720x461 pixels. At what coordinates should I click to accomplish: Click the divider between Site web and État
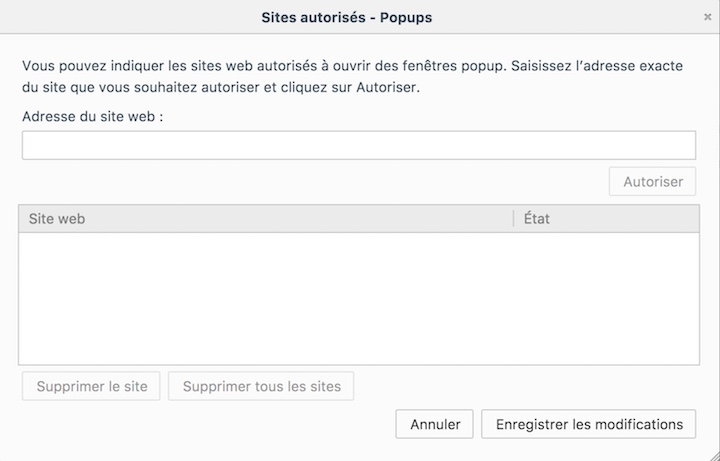(513, 219)
